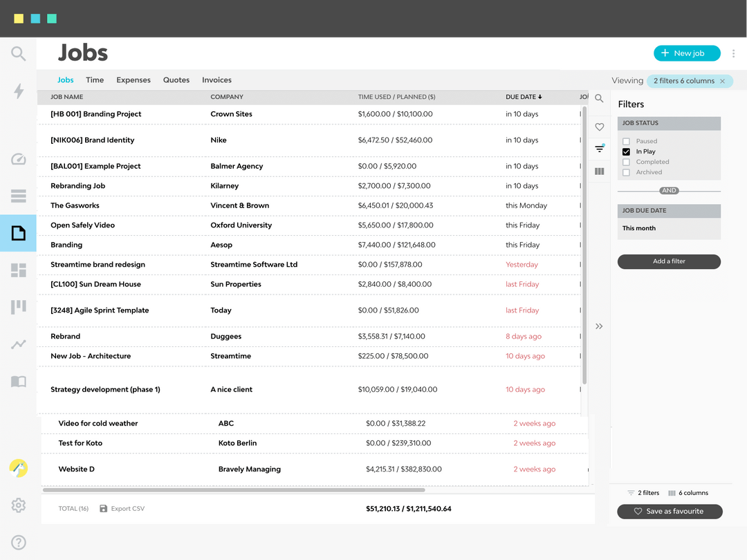
Task: Sort by the Due Date column header
Action: (x=524, y=97)
